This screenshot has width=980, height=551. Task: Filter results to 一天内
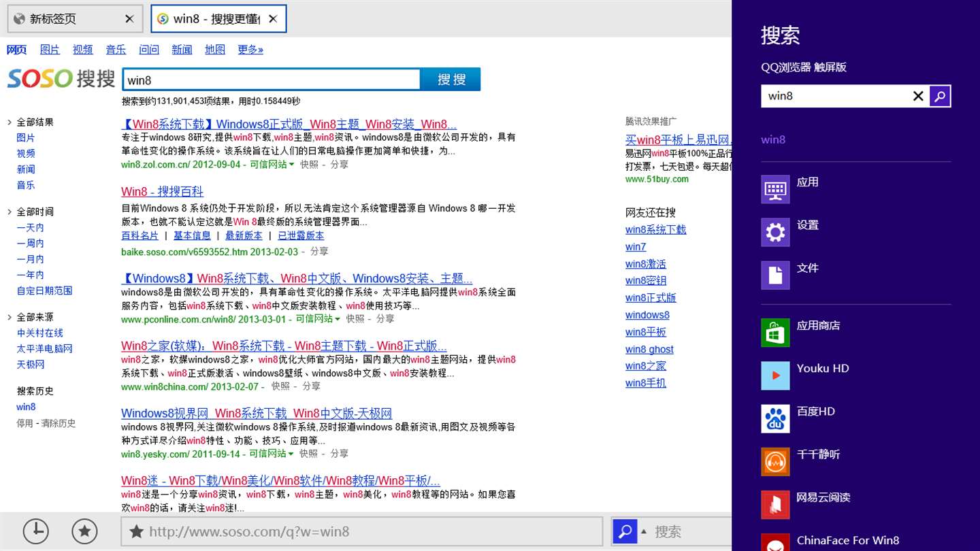(x=31, y=228)
